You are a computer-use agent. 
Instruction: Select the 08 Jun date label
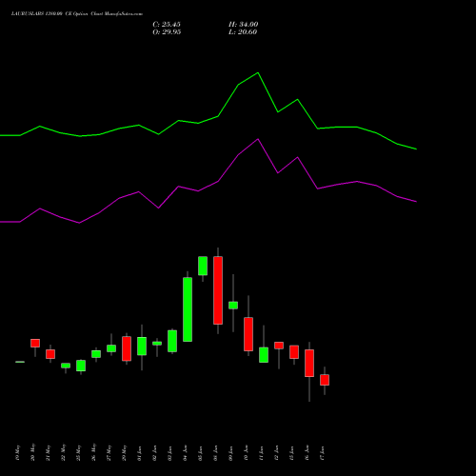[x=215, y=453]
